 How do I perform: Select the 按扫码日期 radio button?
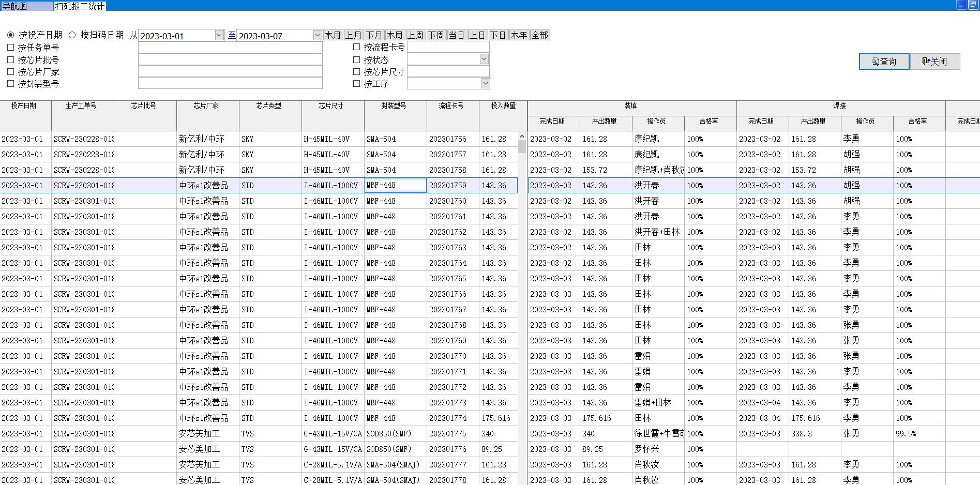point(72,35)
